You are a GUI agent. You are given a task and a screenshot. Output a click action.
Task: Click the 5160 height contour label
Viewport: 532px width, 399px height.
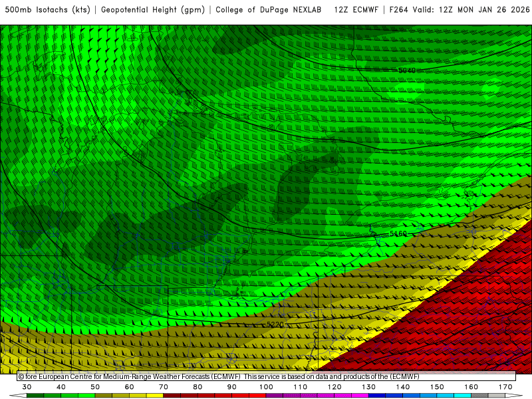(398, 233)
